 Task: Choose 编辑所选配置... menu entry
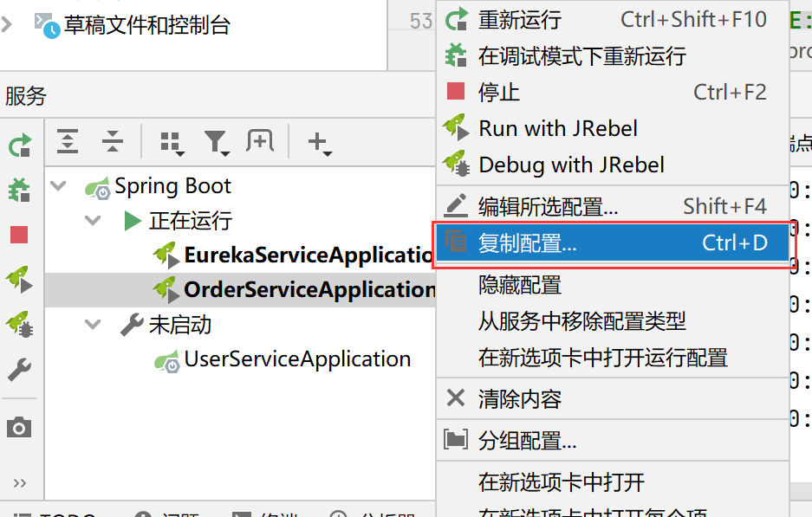click(613, 207)
